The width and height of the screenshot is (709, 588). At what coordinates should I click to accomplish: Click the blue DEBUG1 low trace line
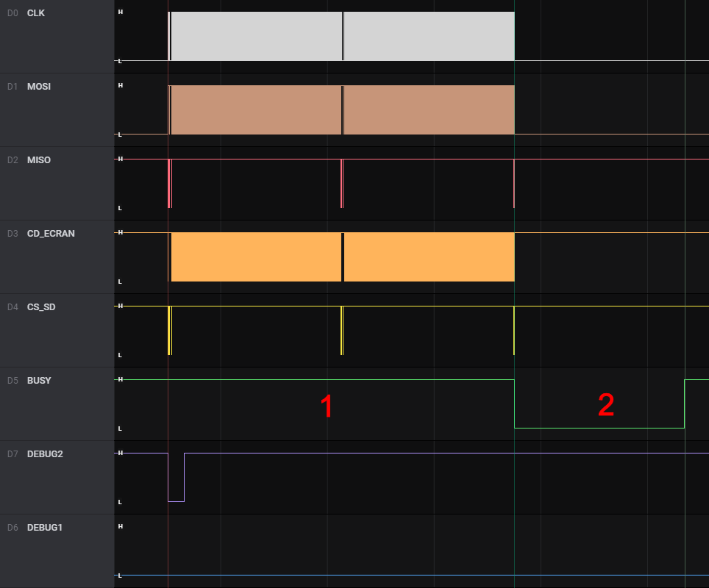coord(412,575)
